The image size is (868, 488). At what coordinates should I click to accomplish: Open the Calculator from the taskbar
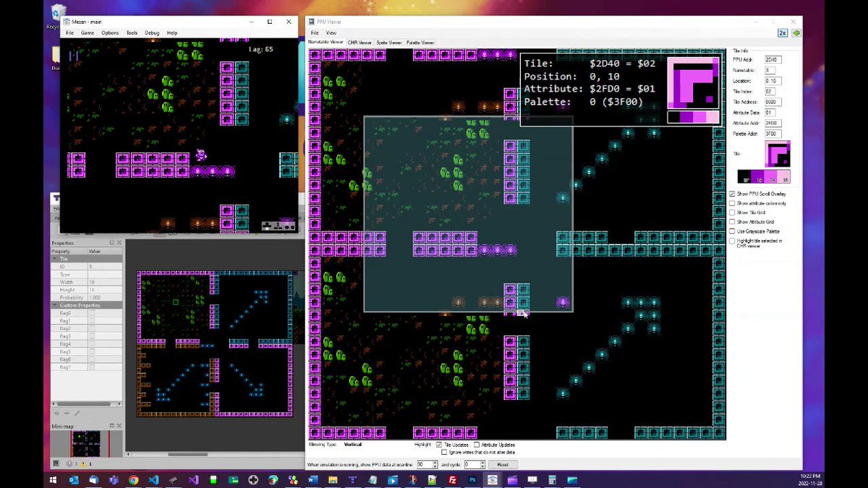point(551,479)
